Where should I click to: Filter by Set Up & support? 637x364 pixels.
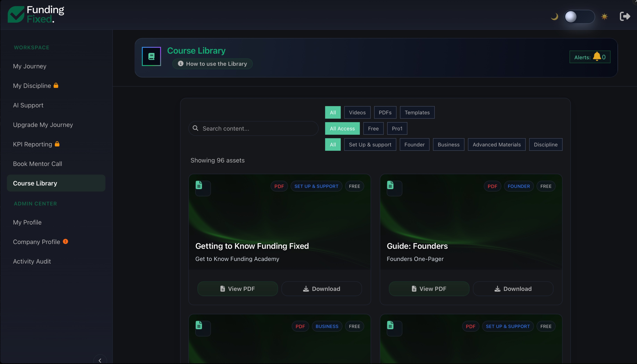click(370, 145)
